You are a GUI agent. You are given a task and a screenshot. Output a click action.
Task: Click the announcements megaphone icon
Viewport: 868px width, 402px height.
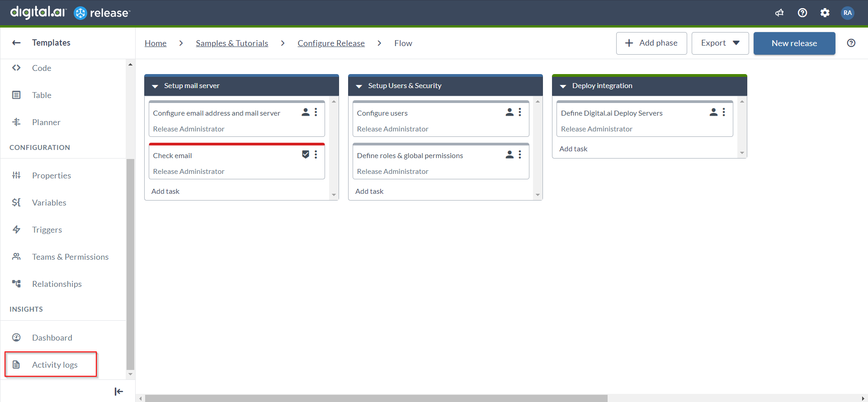coord(779,13)
